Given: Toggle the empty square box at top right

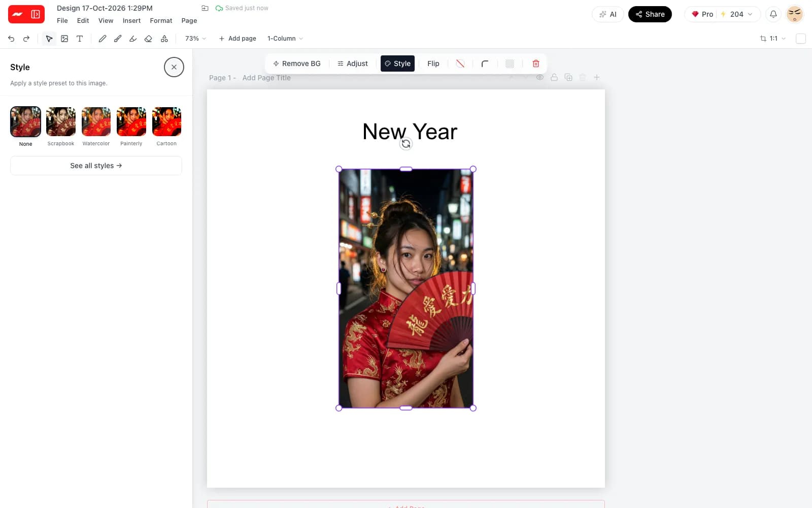Looking at the screenshot, I should [801, 39].
